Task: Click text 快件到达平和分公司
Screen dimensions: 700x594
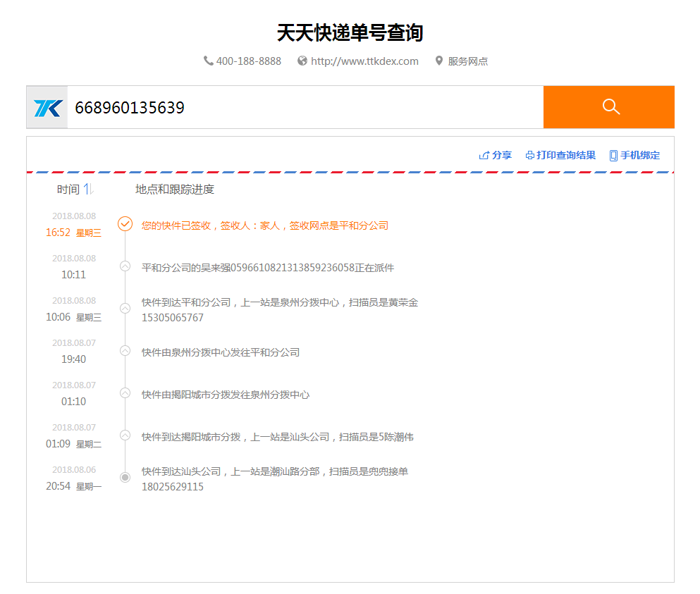Action: (186, 302)
